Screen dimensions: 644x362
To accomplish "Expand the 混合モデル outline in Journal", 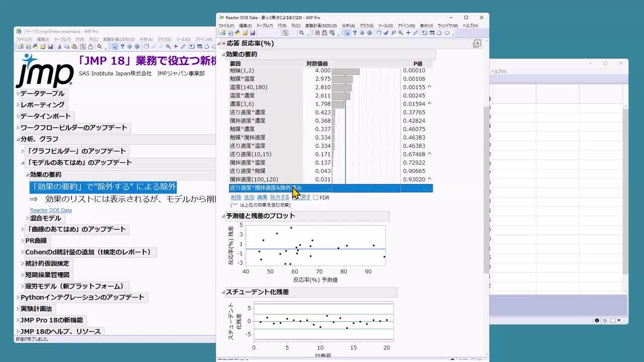I will (28, 218).
